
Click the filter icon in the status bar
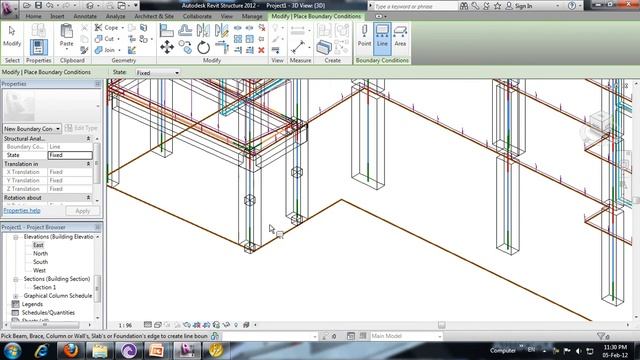tap(602, 336)
